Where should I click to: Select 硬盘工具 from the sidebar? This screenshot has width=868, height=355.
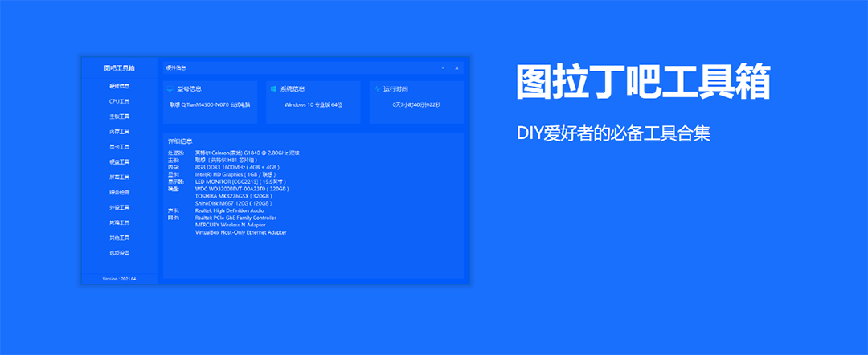(119, 162)
